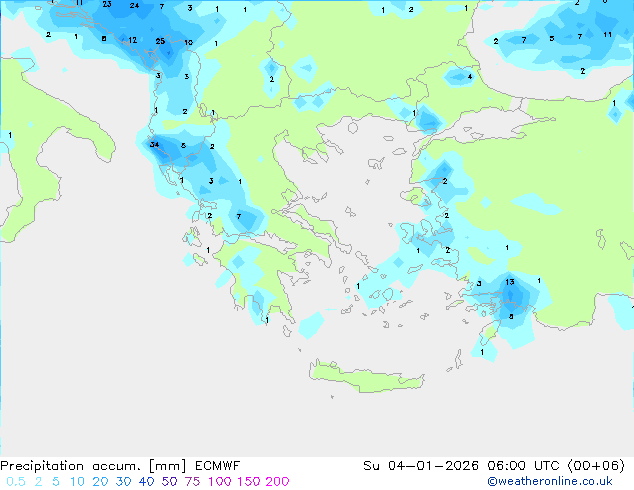Click the legend value '150'
634x490 pixels.
[249, 482]
